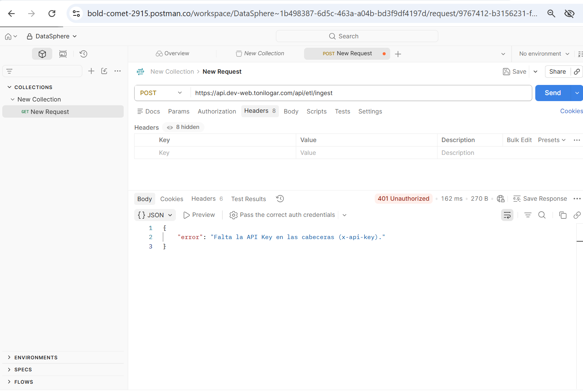
Task: Expand the ENVIRONMENTS section
Action: 9,357
